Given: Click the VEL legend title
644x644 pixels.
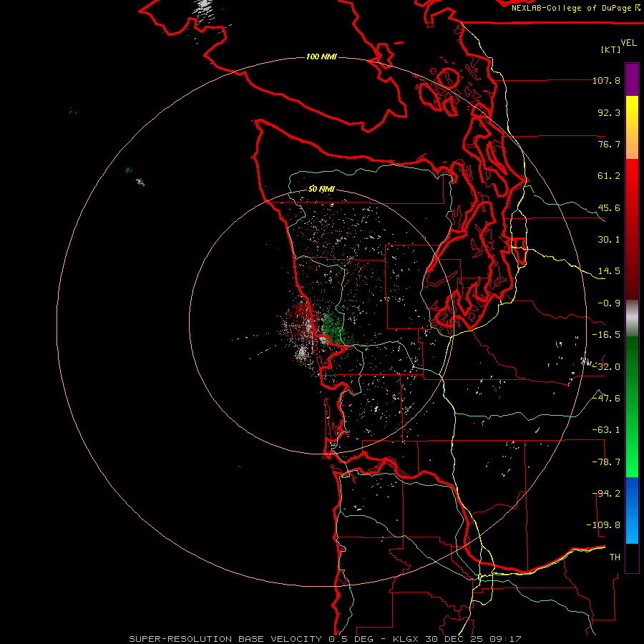Looking at the screenshot, I should pos(628,43).
